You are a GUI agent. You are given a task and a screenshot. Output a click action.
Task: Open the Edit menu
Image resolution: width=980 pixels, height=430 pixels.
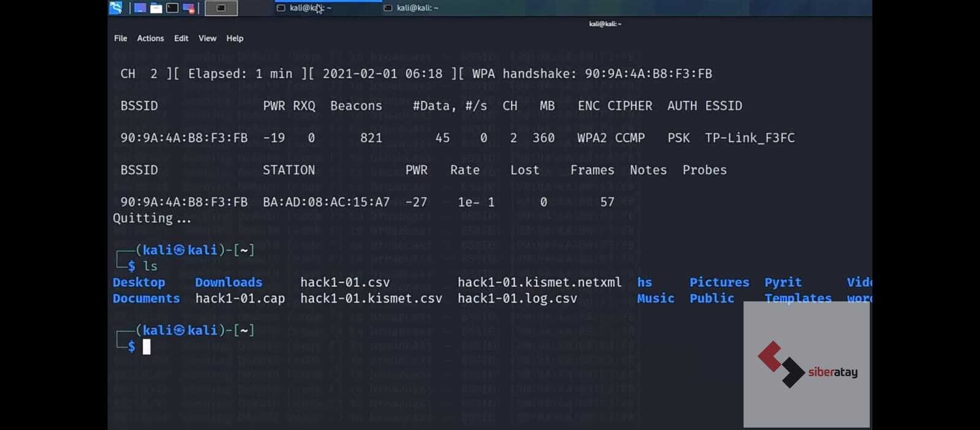[x=181, y=38]
